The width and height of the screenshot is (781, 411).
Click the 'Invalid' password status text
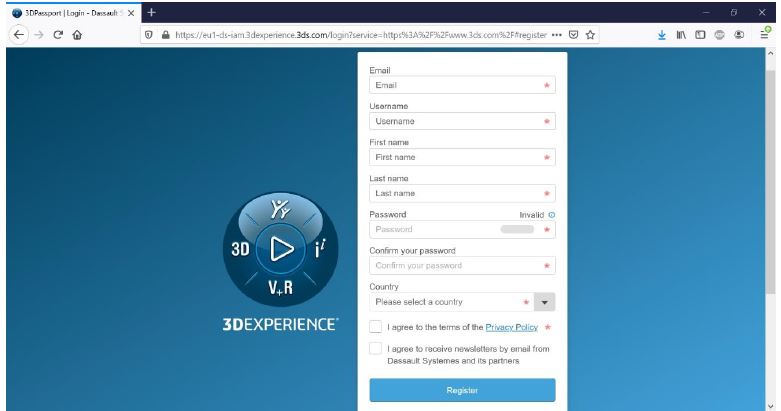[531, 215]
